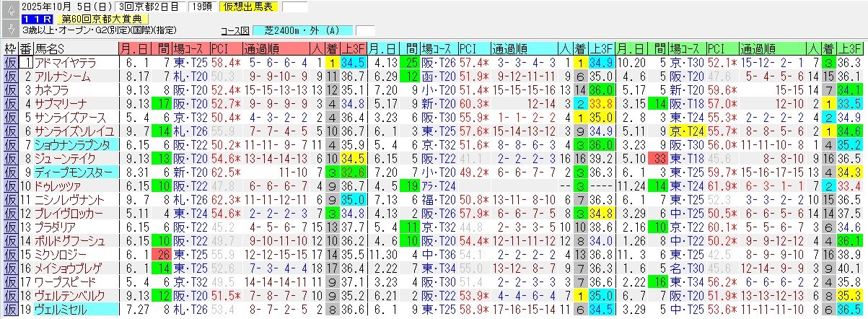Click the down arrow navigation button
868x319 pixels.
coord(10,29)
